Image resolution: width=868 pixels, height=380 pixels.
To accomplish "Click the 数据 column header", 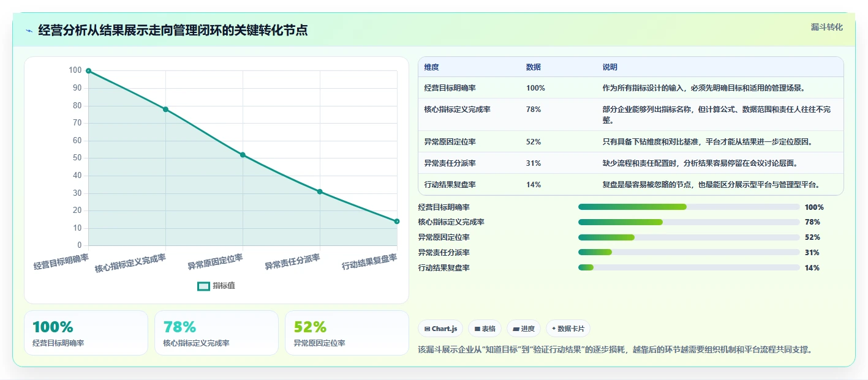I will click(x=534, y=67).
